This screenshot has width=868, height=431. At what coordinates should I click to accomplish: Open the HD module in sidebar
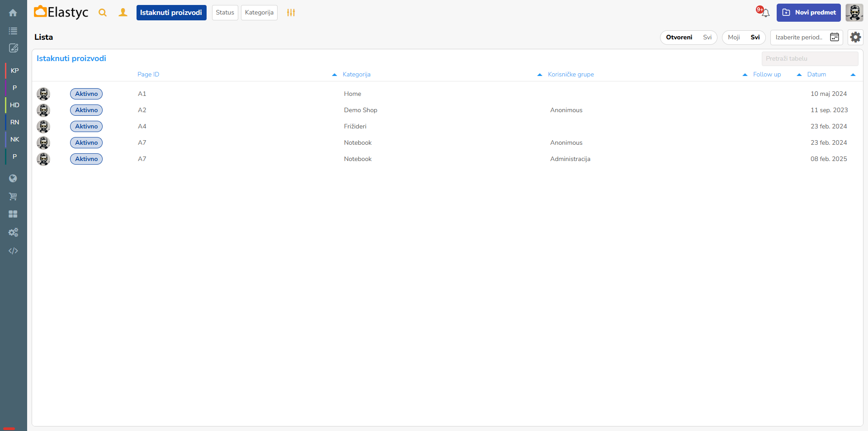click(14, 105)
